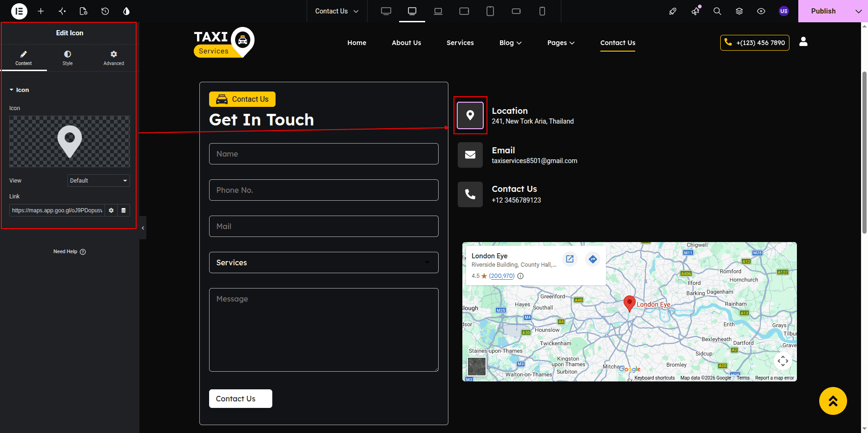This screenshot has width=868, height=433.
Task: Collapse the editor panel with arrow handle
Action: pos(143,228)
